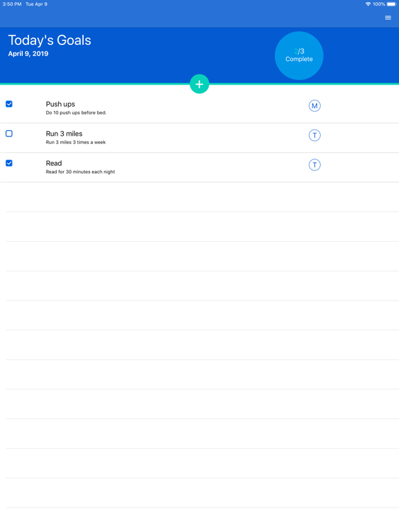Tap the battery status icon

(391, 4)
